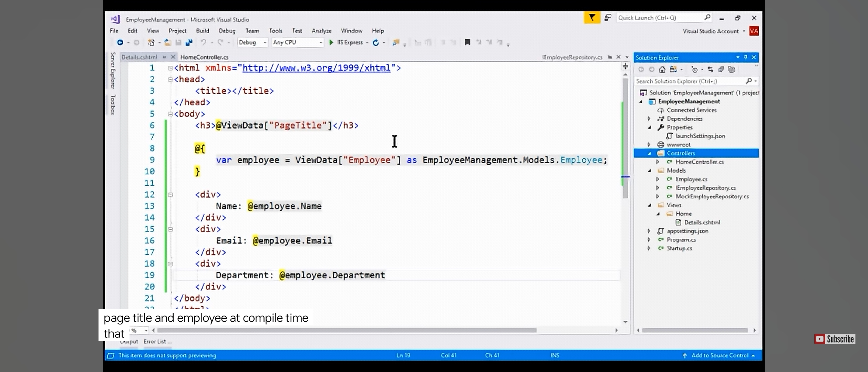Open the Debug menu
868x372 pixels.
[227, 31]
